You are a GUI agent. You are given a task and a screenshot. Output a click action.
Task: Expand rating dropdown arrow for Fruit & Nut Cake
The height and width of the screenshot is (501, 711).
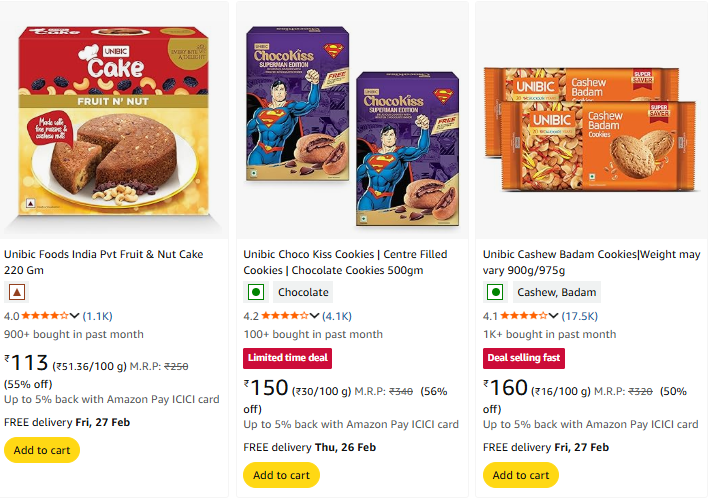coord(75,316)
